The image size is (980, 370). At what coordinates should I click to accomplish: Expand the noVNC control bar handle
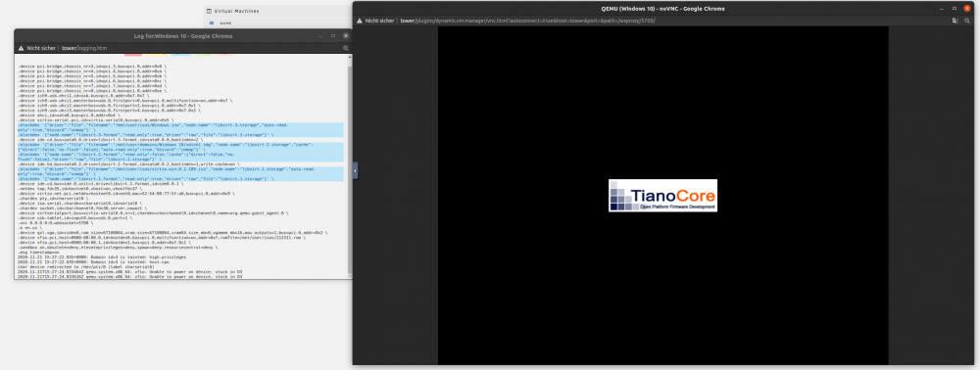[355, 170]
